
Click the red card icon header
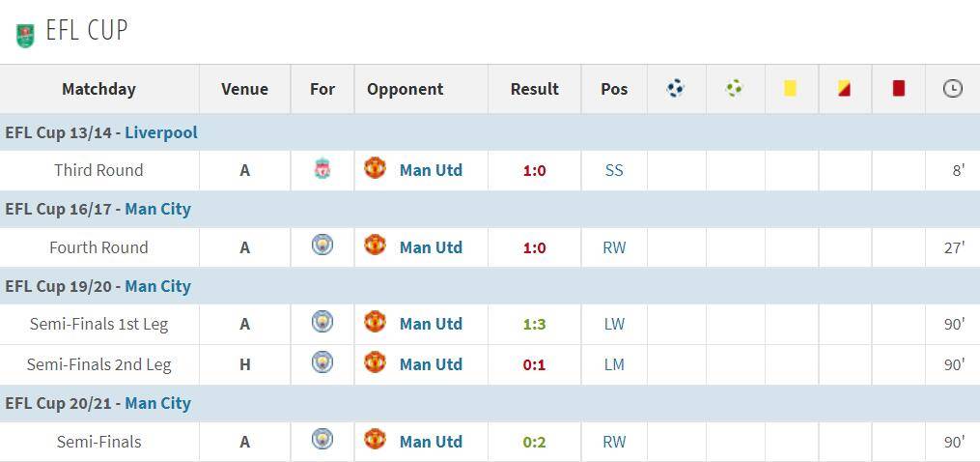pos(898,89)
